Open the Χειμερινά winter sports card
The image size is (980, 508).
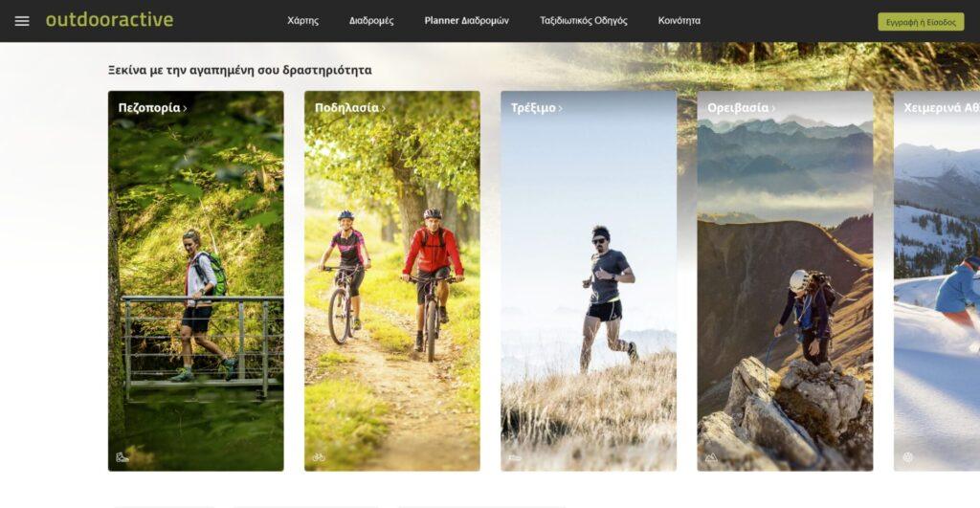coord(937,280)
